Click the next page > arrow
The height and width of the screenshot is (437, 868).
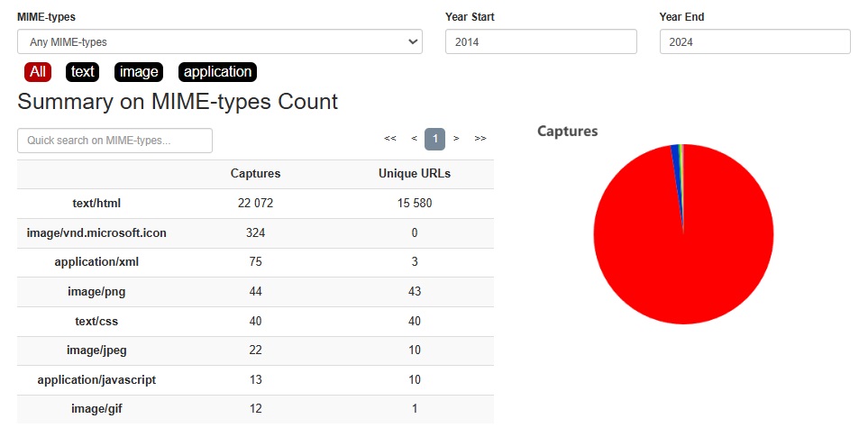tap(457, 139)
